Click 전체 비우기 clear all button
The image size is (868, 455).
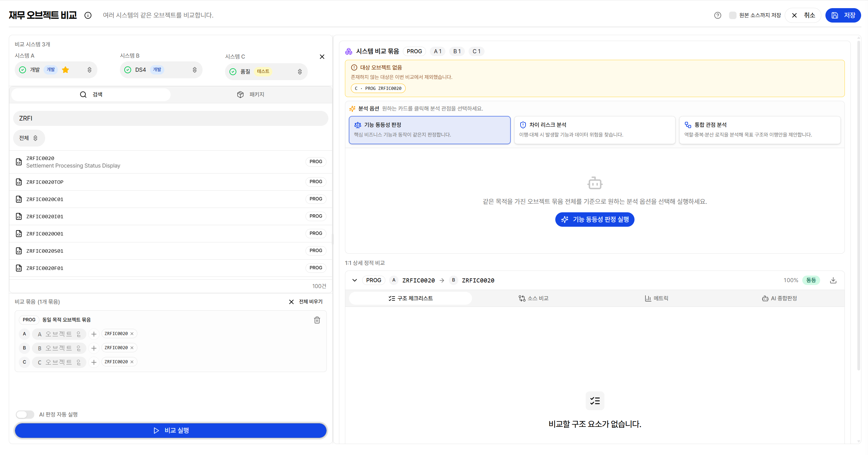click(306, 302)
